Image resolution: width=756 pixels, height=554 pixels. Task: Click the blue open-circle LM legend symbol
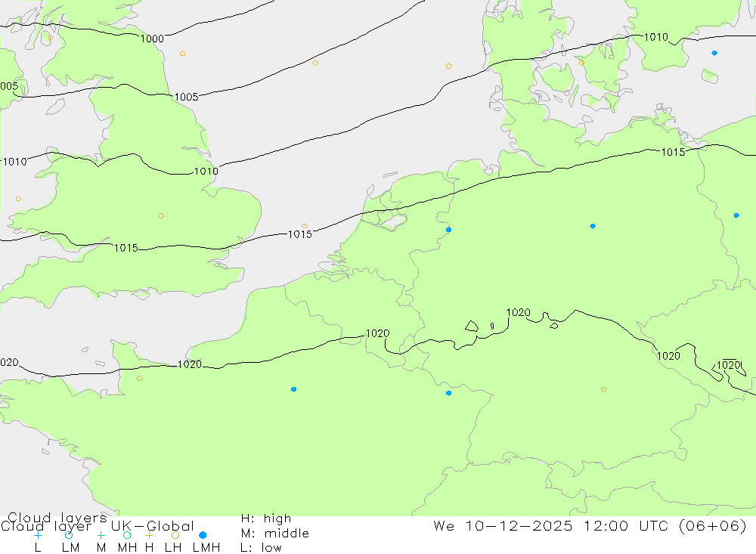click(x=69, y=535)
